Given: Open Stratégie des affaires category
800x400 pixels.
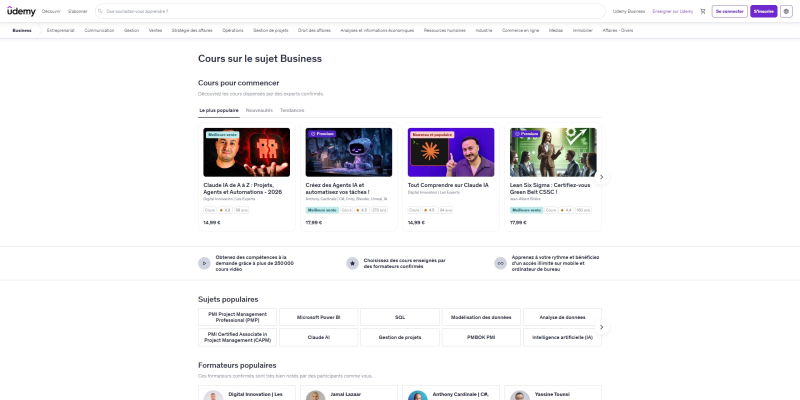Looking at the screenshot, I should [192, 31].
